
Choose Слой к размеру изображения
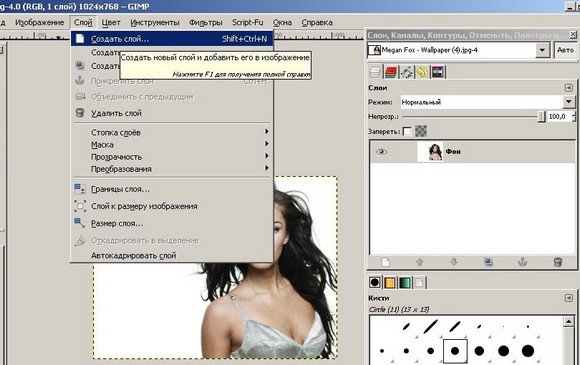click(172, 206)
